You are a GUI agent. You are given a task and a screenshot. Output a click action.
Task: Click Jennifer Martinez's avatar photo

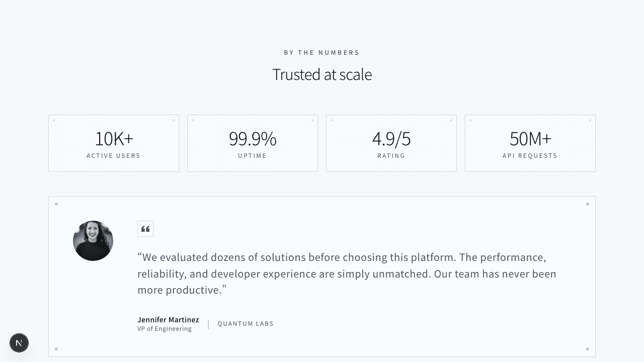[x=93, y=241]
